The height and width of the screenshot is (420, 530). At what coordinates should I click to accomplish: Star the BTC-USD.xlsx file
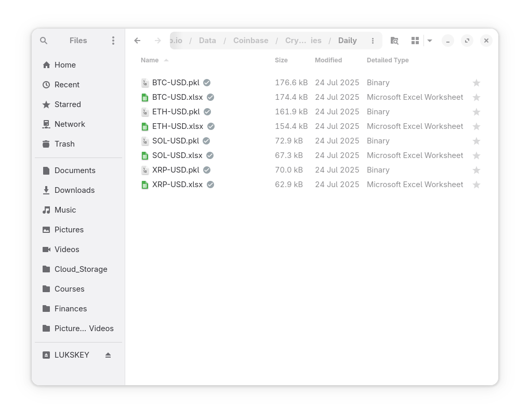(476, 97)
